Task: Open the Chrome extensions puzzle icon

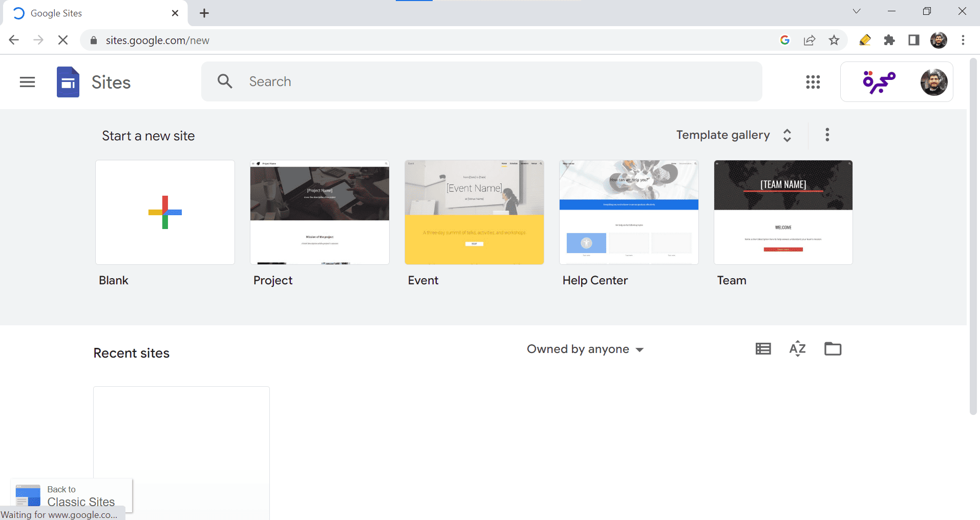Action: (889, 40)
